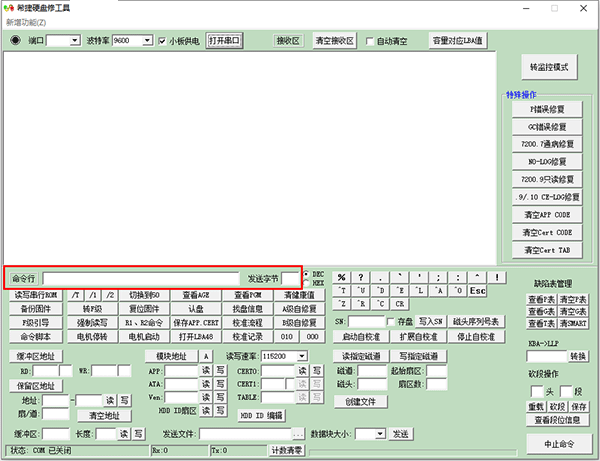The height and width of the screenshot is (461, 600).
Task: Open the 新增功能(Z) menu
Action: click(x=26, y=21)
